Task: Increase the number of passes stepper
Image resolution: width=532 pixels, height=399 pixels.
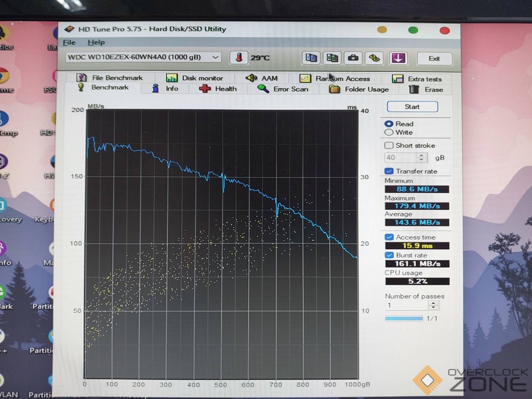Action: [433, 303]
